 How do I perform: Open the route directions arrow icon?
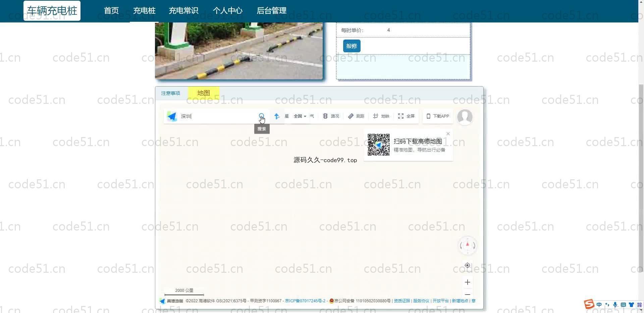pos(277,116)
